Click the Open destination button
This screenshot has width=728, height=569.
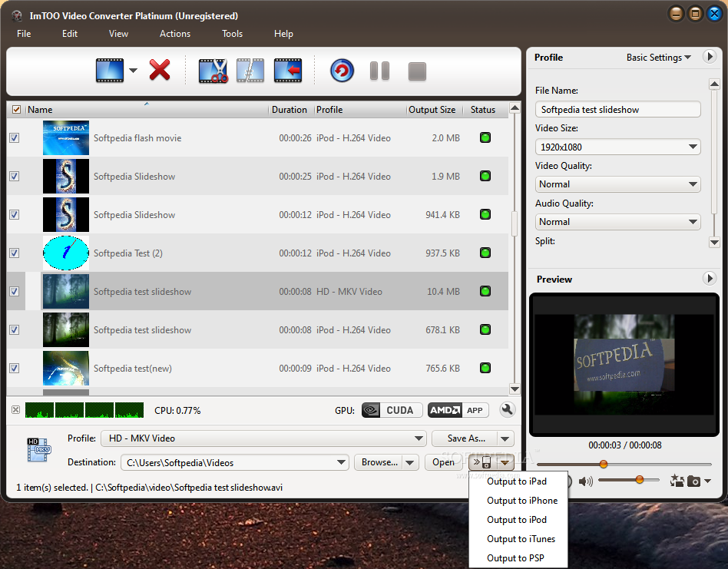click(443, 462)
